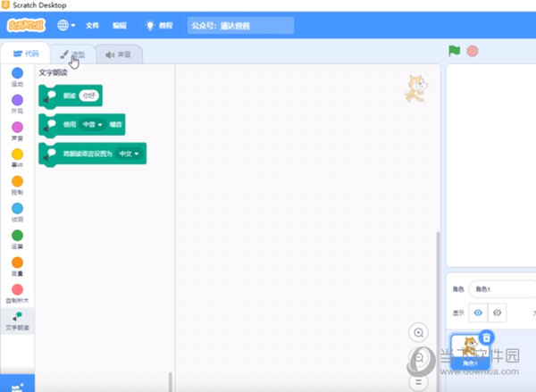Zoom in the code workspace

pyautogui.click(x=419, y=332)
